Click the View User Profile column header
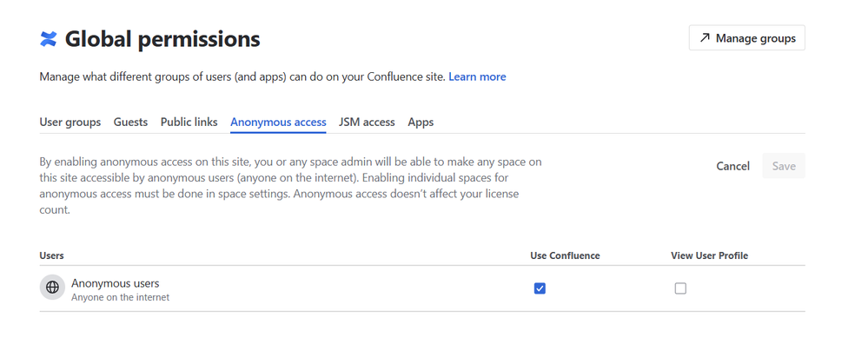 point(710,255)
